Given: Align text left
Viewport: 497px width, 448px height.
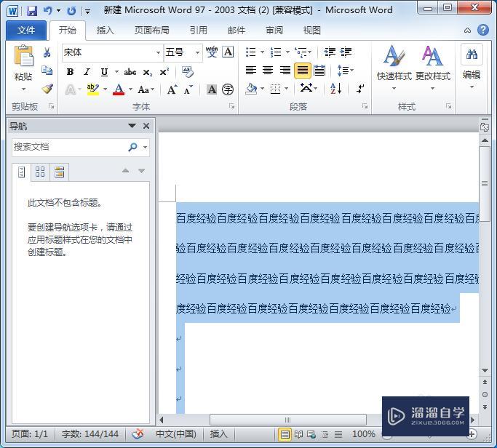Looking at the screenshot, I should [x=251, y=70].
